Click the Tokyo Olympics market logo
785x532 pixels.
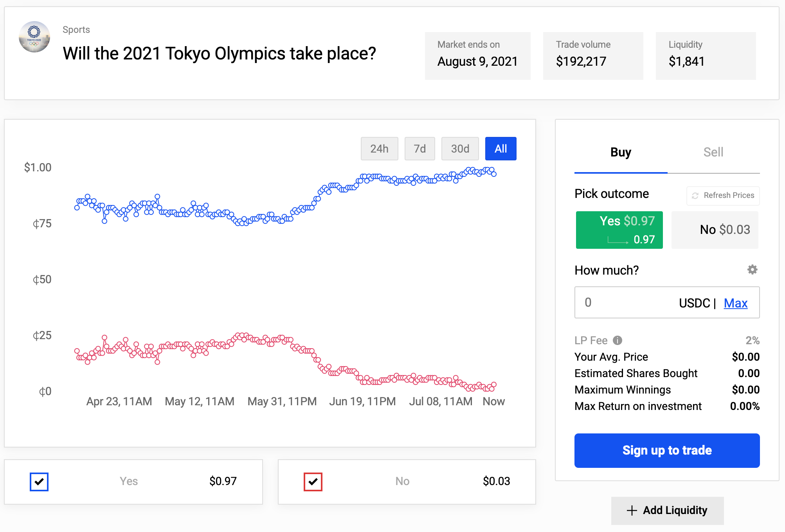[34, 37]
